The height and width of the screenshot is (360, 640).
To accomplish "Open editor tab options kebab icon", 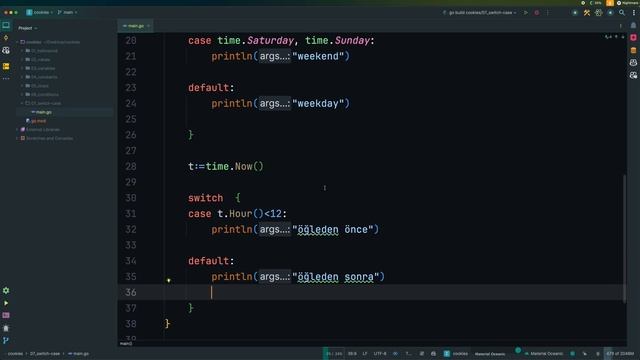I will tap(620, 26).
